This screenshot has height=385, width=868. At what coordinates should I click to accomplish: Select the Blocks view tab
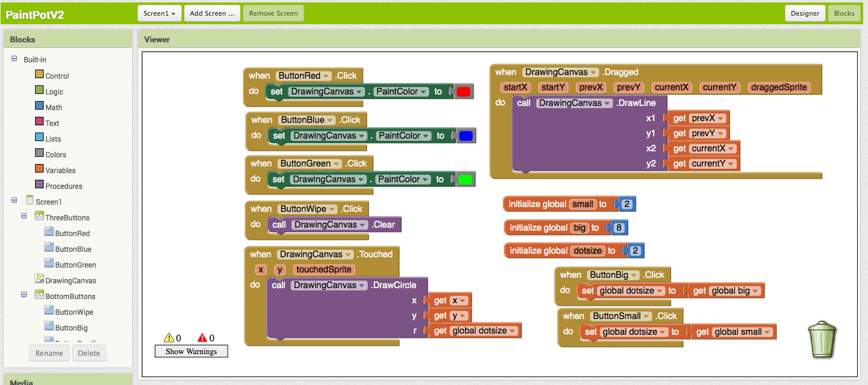tap(844, 13)
